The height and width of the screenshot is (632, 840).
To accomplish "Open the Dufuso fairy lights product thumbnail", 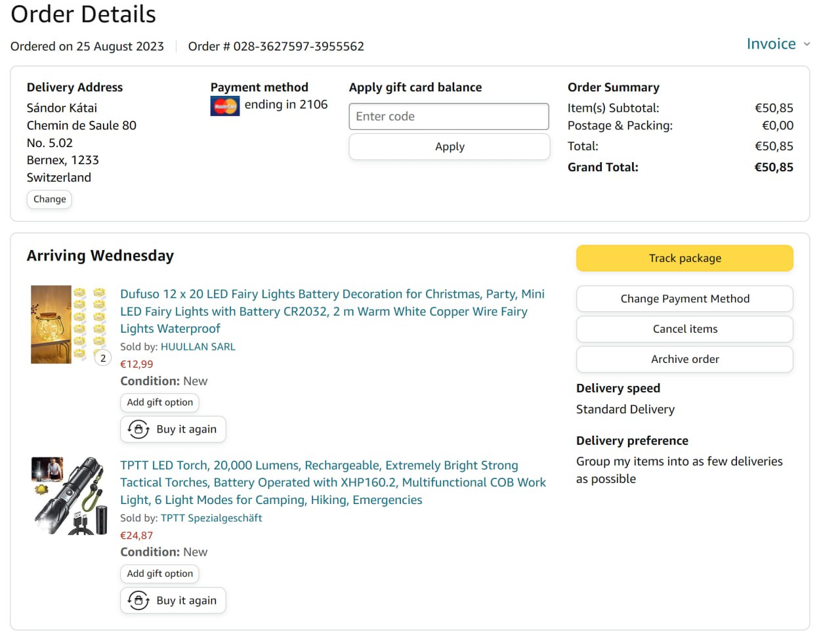I will click(68, 324).
